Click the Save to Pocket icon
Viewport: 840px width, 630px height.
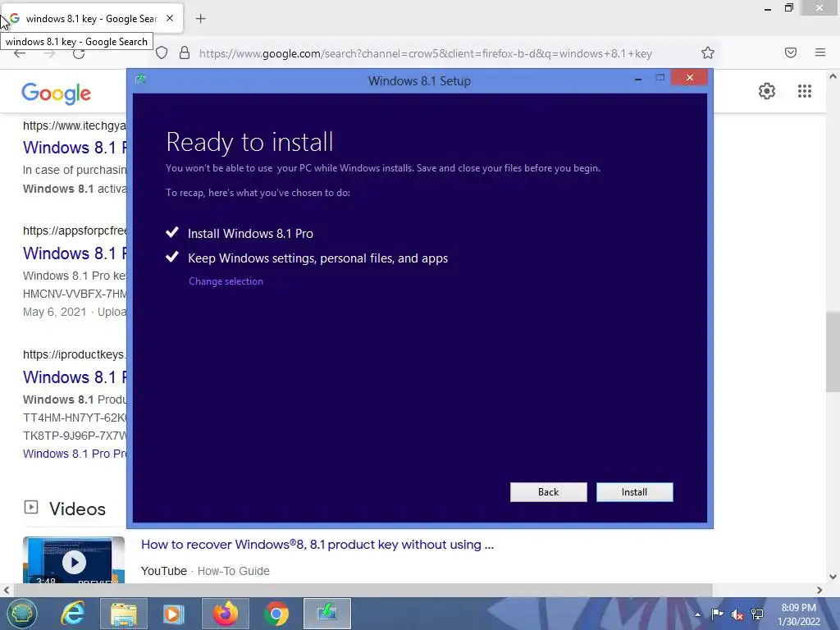tap(791, 52)
